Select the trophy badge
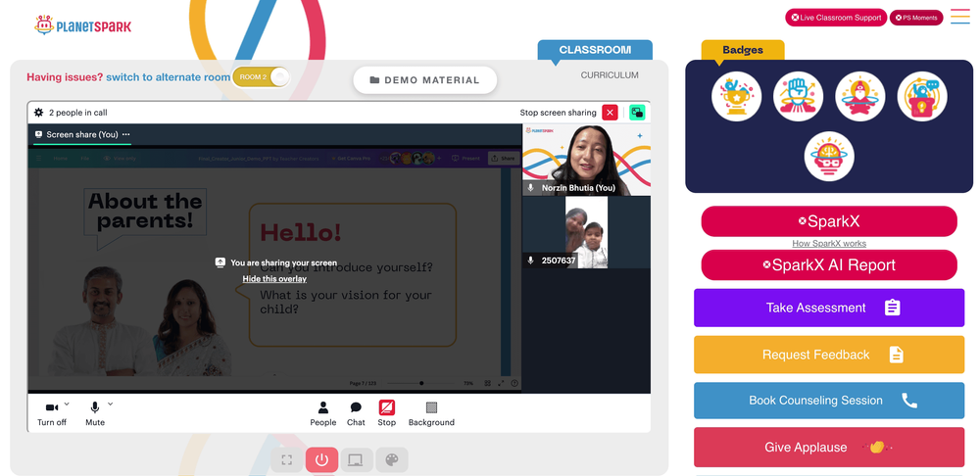Image resolution: width=980 pixels, height=476 pixels. [x=736, y=96]
